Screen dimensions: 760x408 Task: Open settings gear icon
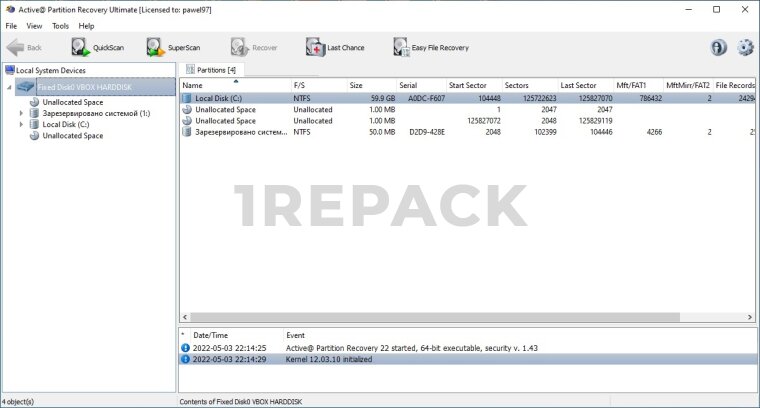[x=745, y=48]
